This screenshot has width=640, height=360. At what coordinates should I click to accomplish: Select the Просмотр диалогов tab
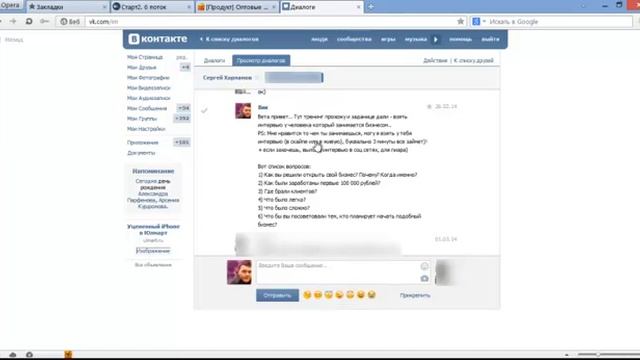click(x=261, y=60)
